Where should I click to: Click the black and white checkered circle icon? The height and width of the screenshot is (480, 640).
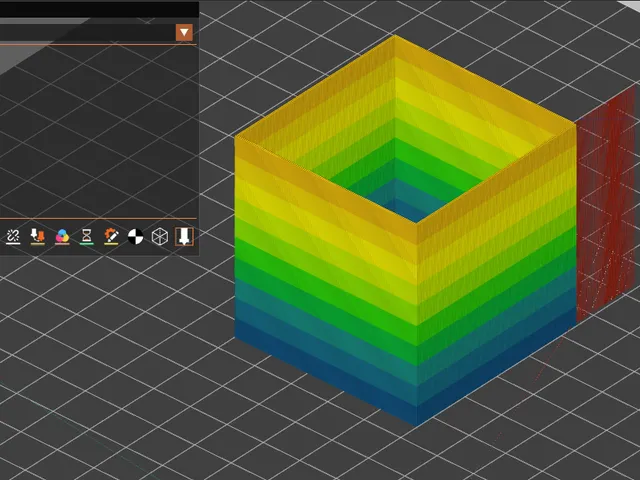pos(136,236)
